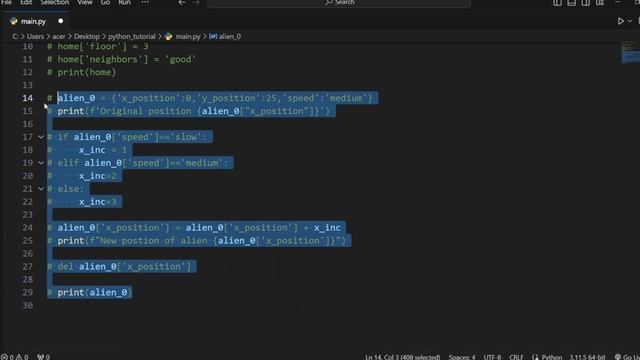Change indentation via Spaces: 4
The height and width of the screenshot is (360, 640).
pyautogui.click(x=462, y=357)
